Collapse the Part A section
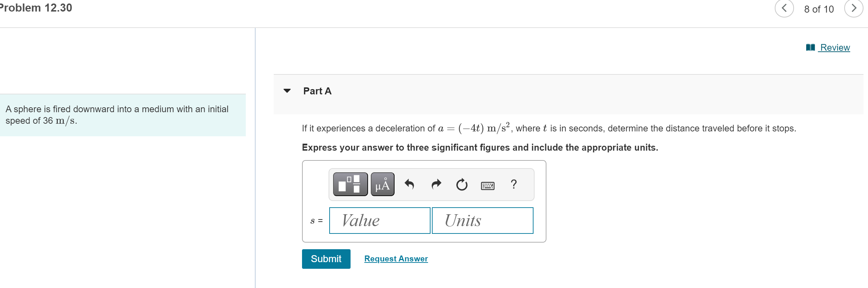Viewport: 868px width, 288px height. pyautogui.click(x=286, y=91)
